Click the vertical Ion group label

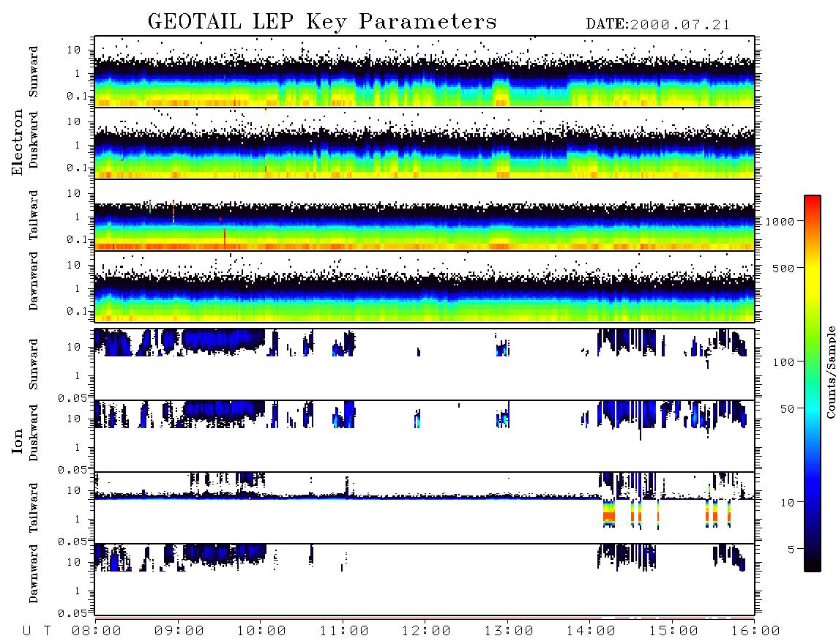[x=17, y=441]
